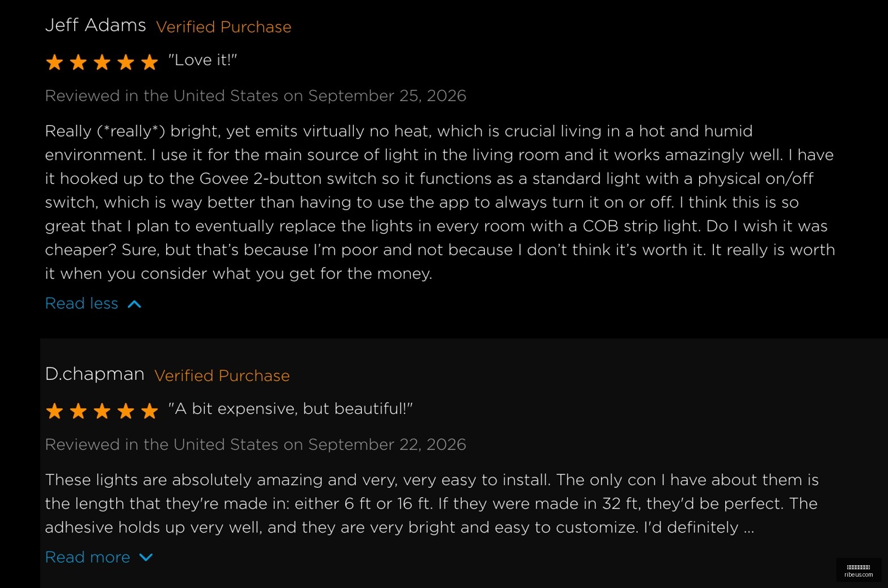Open reviewer D.chapman's profile name
Image resolution: width=888 pixels, height=588 pixels.
[95, 374]
